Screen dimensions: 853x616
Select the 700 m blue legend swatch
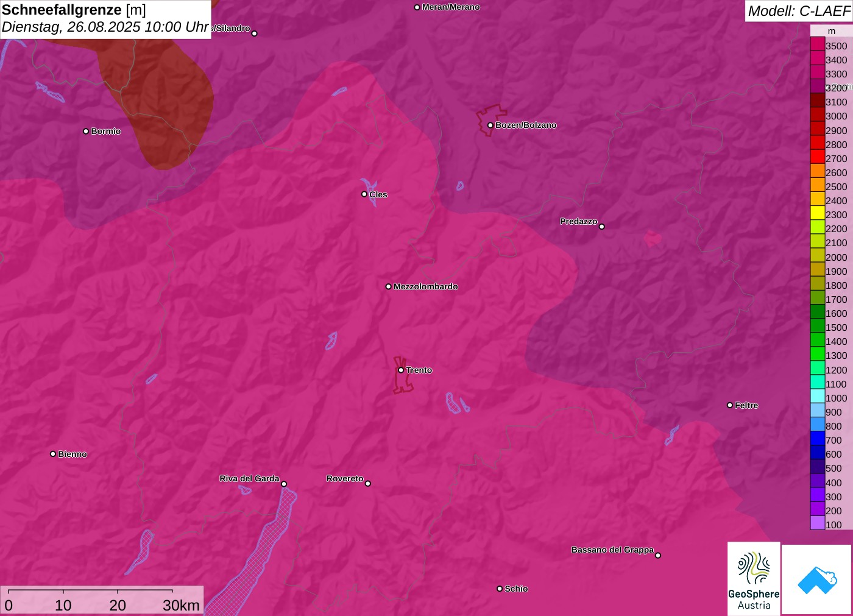point(818,438)
